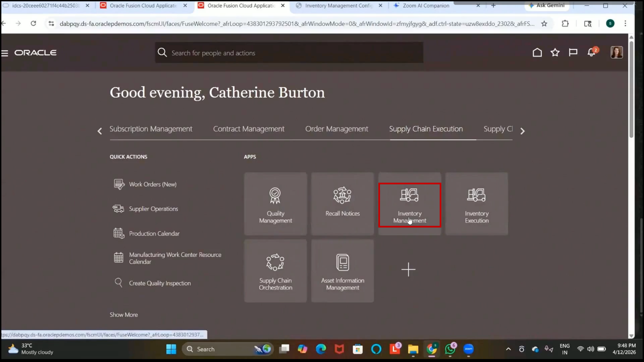
Task: Open Supplier Operations quick action link
Action: (154, 209)
